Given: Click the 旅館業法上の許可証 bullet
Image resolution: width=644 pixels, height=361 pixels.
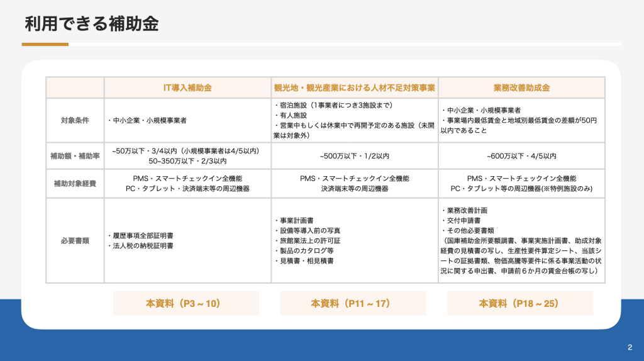Looking at the screenshot, I should (x=307, y=241).
